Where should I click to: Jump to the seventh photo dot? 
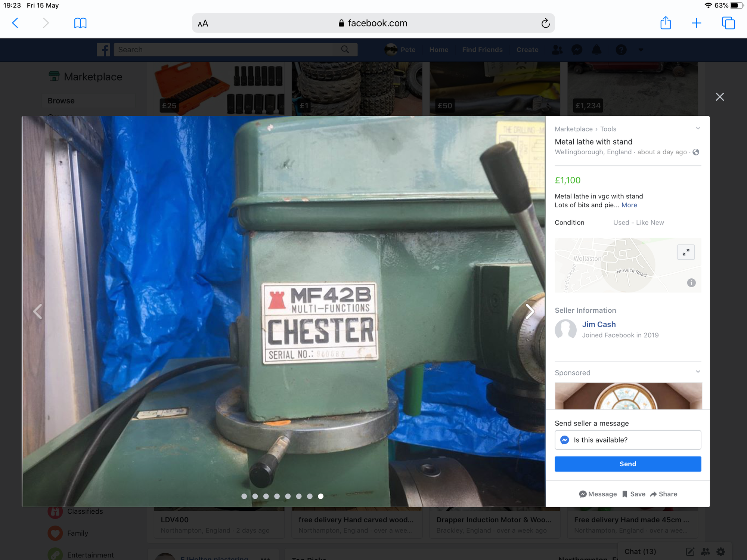pyautogui.click(x=310, y=496)
